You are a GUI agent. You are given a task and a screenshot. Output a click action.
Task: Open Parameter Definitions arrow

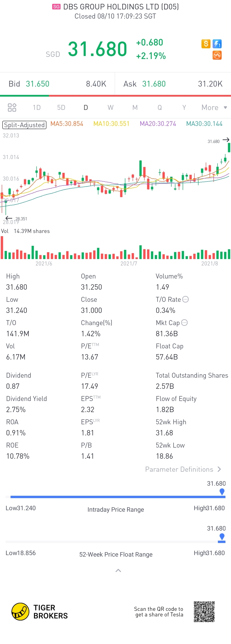(x=219, y=469)
